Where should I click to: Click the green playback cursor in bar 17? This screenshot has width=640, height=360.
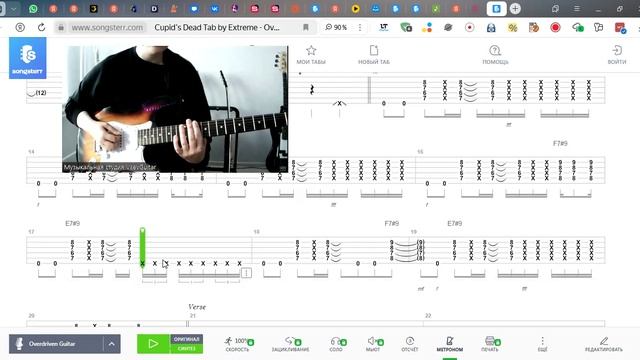[x=142, y=247]
